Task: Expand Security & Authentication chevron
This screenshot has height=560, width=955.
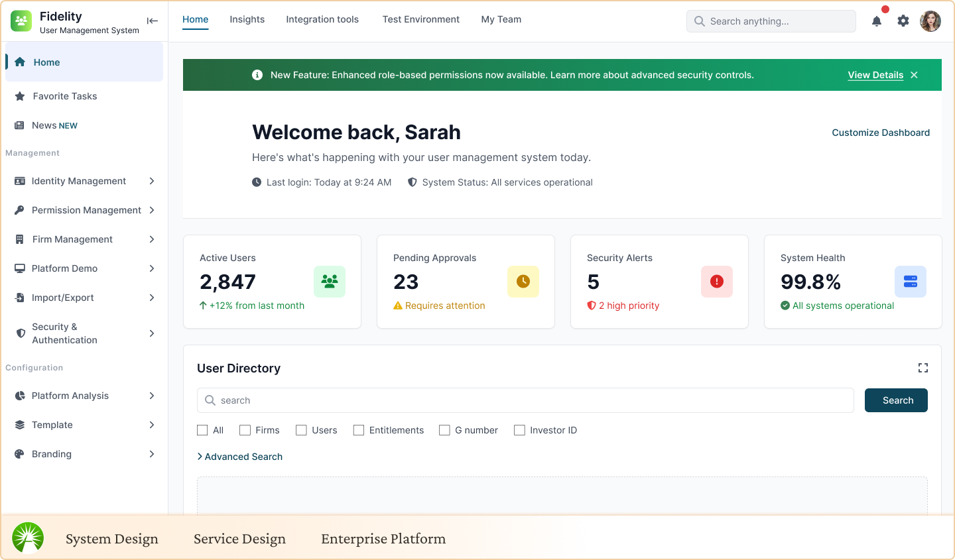Action: (x=152, y=333)
